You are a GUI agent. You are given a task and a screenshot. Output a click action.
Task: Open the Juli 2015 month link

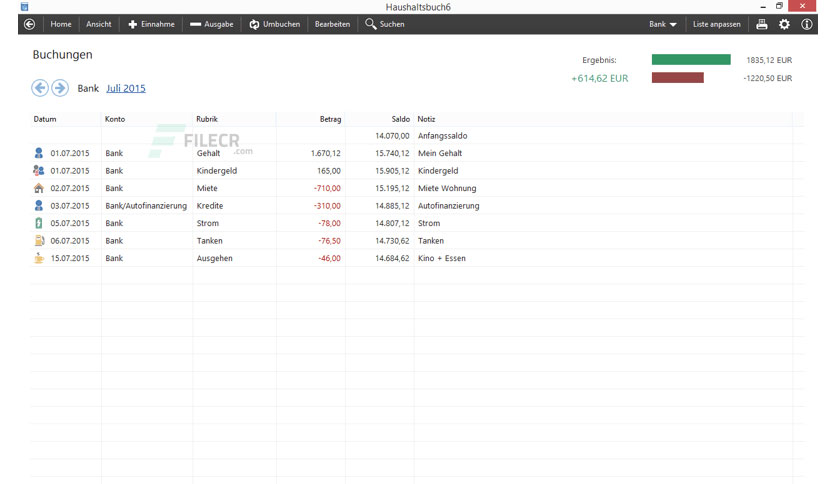(126, 88)
